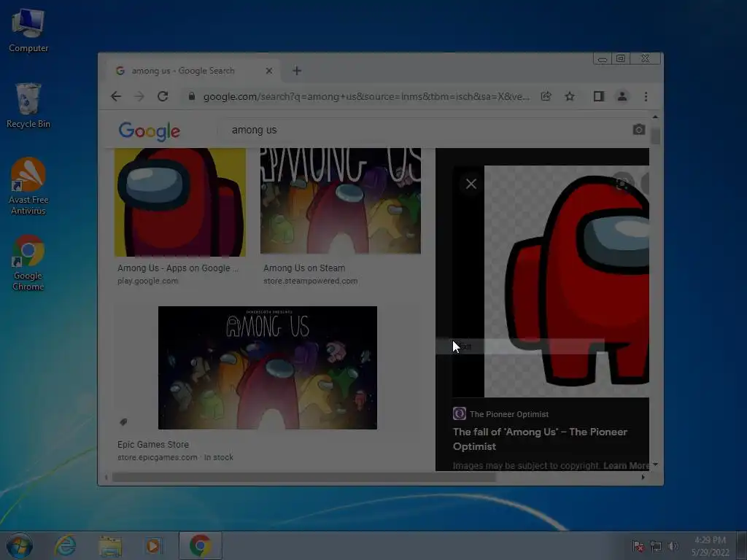Open Windows Media Player from taskbar
The height and width of the screenshot is (560, 747).
153,545
